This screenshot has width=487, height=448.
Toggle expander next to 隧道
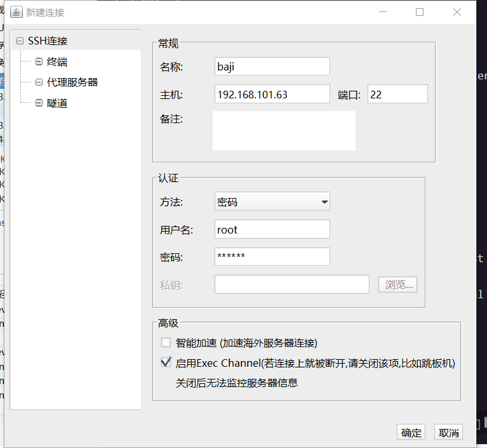pyautogui.click(x=39, y=103)
